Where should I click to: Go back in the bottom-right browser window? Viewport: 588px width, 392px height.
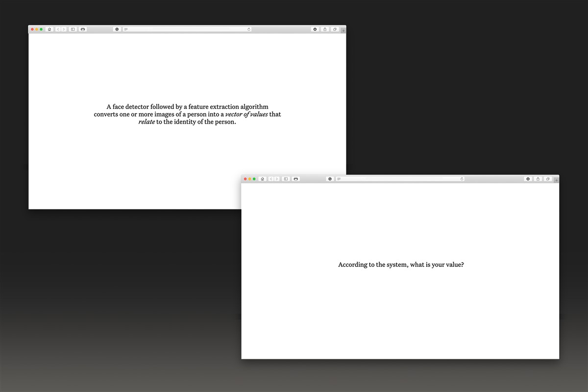(271, 179)
